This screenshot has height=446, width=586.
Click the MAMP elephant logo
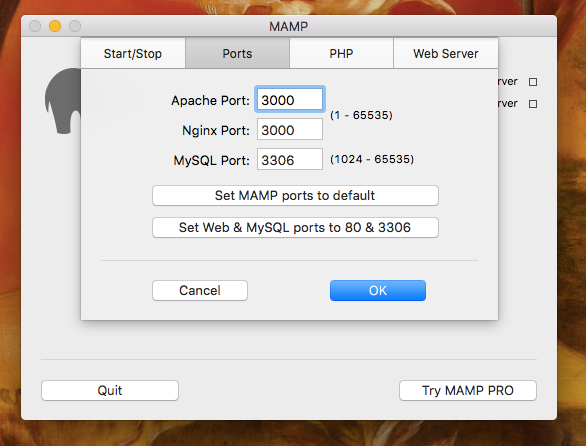[63, 101]
